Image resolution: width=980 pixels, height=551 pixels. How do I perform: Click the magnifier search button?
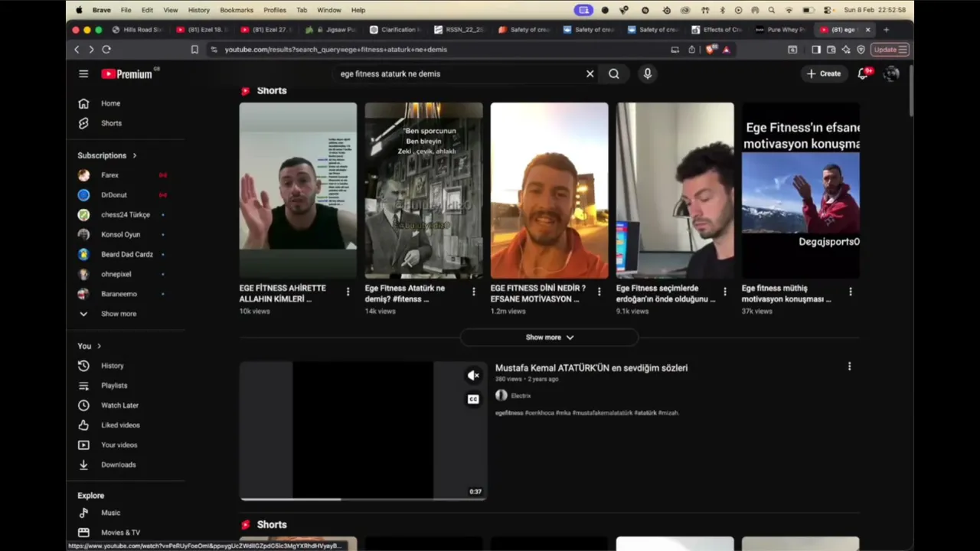pos(614,73)
